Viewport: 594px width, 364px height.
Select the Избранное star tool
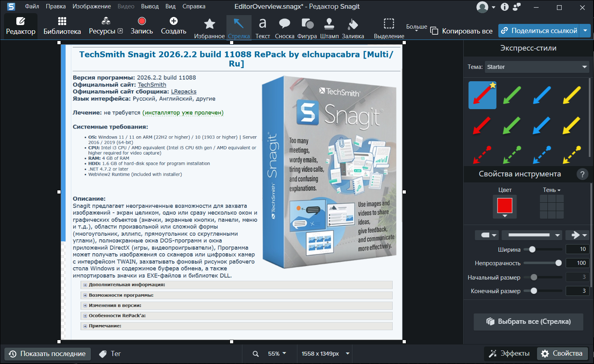(209, 28)
